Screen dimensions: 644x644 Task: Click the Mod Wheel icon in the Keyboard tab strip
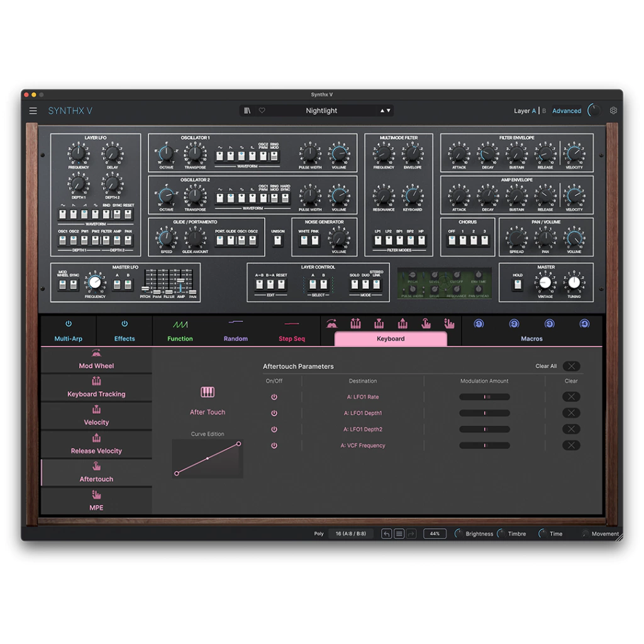pos(331,324)
